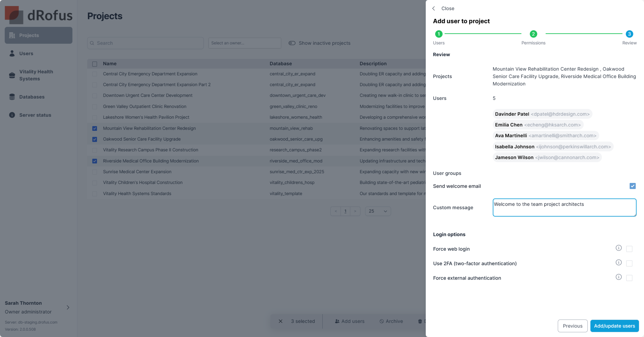Viewport: 644px width, 337px height.
Task: Uncheck Riverside Medical Office Building Modernization
Action: 94,161
